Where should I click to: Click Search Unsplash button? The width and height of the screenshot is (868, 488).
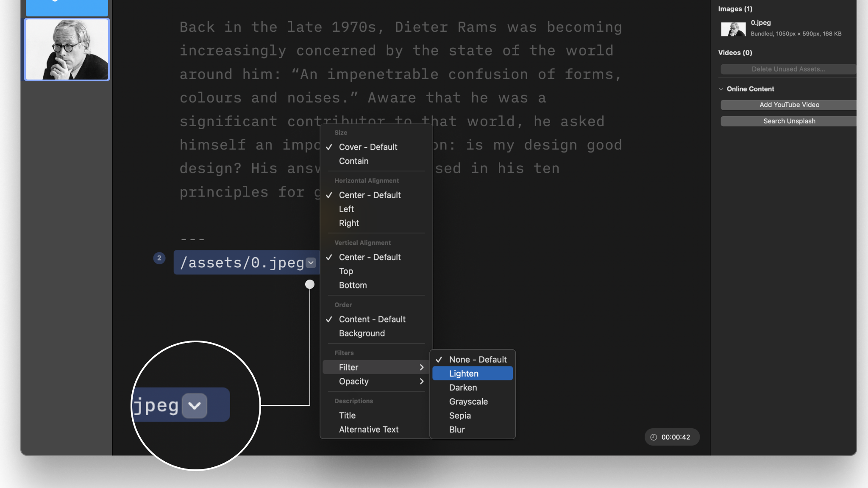788,121
